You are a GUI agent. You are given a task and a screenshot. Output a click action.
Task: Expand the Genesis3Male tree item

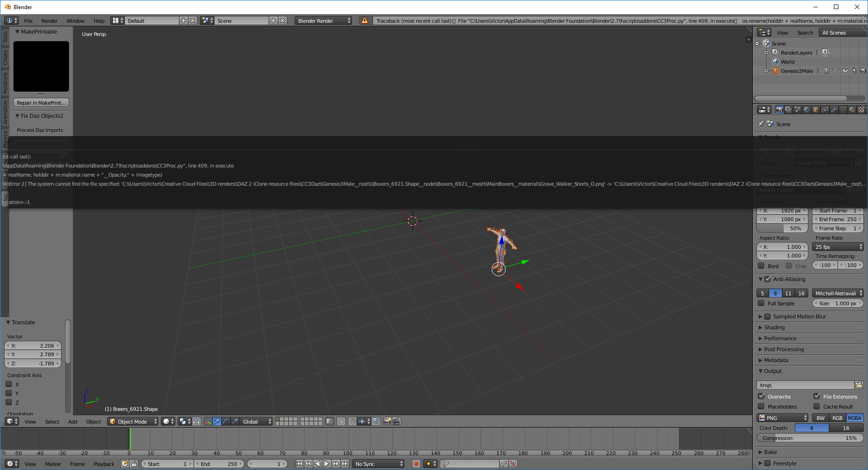click(766, 71)
